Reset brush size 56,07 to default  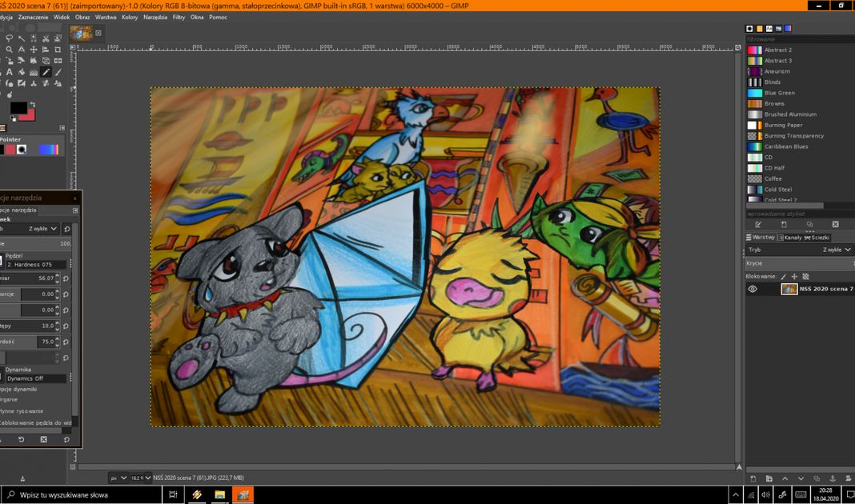point(66,278)
